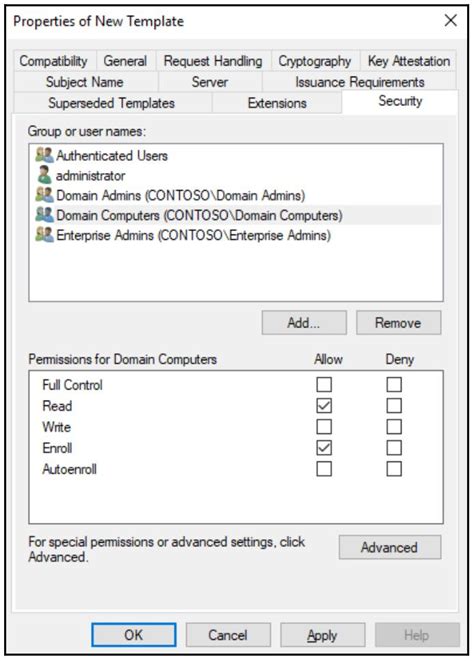This screenshot has width=474, height=661.
Task: Open Advanced permission settings
Action: 390,547
